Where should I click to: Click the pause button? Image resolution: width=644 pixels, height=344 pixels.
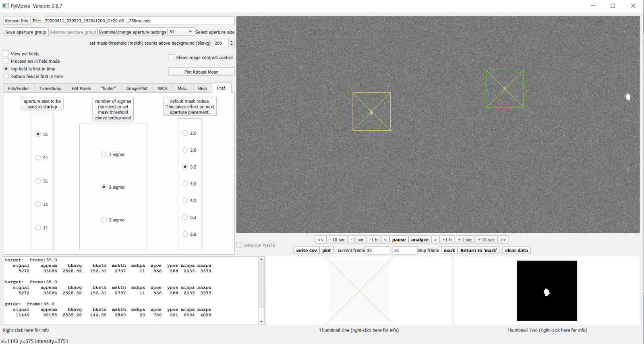click(x=399, y=240)
